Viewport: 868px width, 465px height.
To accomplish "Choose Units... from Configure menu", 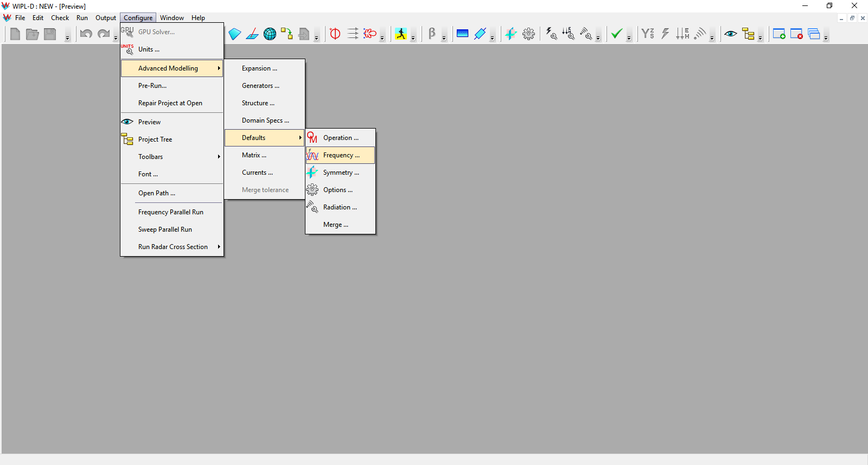I will [149, 49].
